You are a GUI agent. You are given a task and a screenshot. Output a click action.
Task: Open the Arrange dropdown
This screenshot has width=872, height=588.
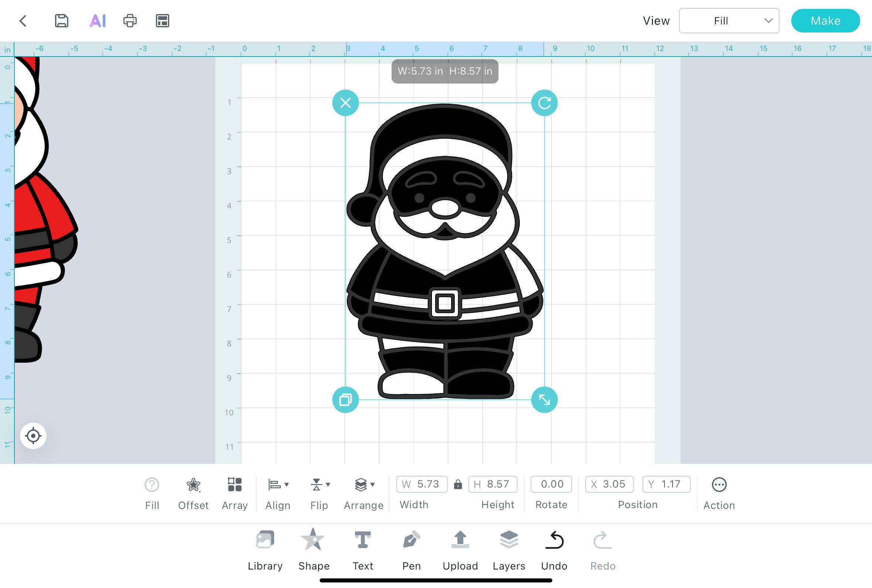[364, 493]
